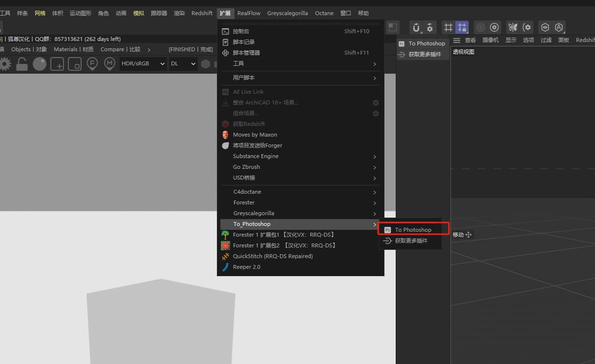The width and height of the screenshot is (595, 364).
Task: Expand the Forester submenu
Action: pos(300,202)
